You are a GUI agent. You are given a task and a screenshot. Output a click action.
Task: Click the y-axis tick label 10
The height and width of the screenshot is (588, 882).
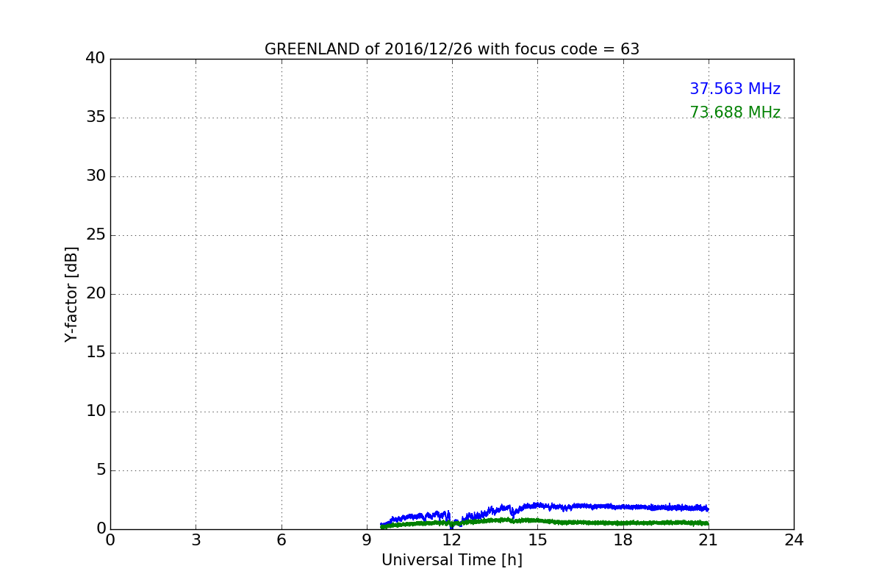click(96, 412)
